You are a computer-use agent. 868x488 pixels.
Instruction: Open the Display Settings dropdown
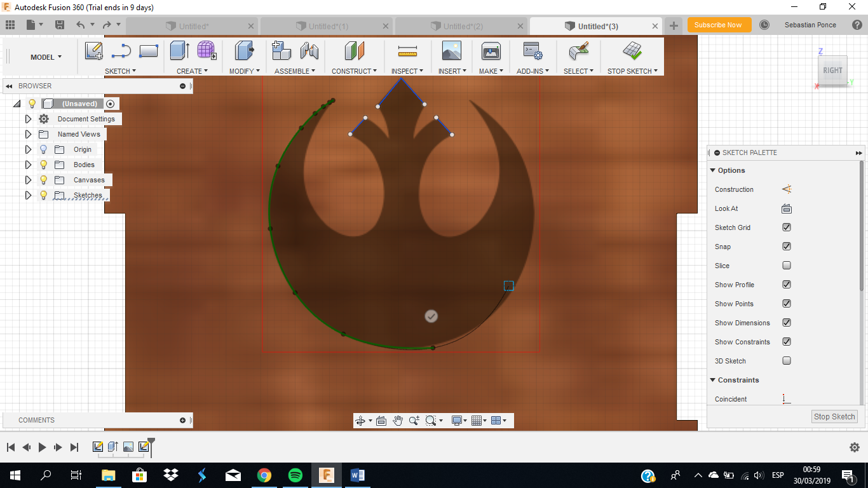click(x=459, y=421)
